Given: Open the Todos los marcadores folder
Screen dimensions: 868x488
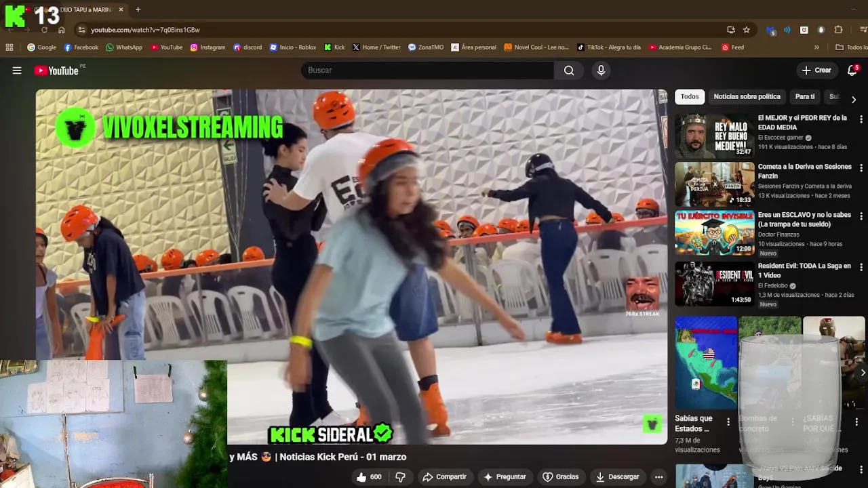Looking at the screenshot, I should [851, 47].
